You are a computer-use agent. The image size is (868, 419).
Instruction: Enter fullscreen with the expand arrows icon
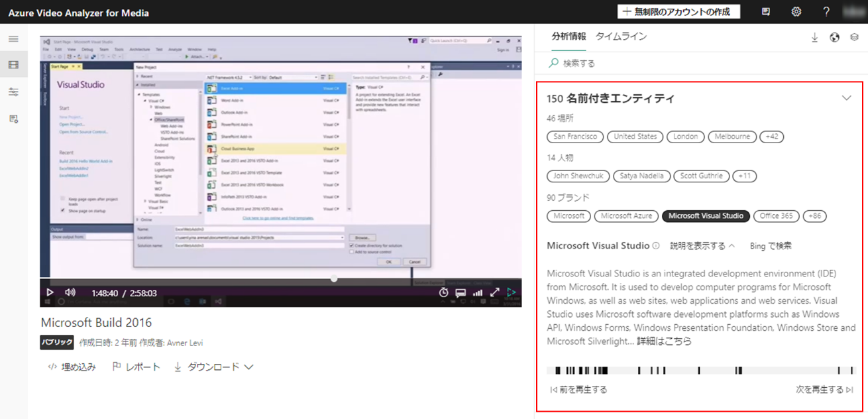point(494,292)
